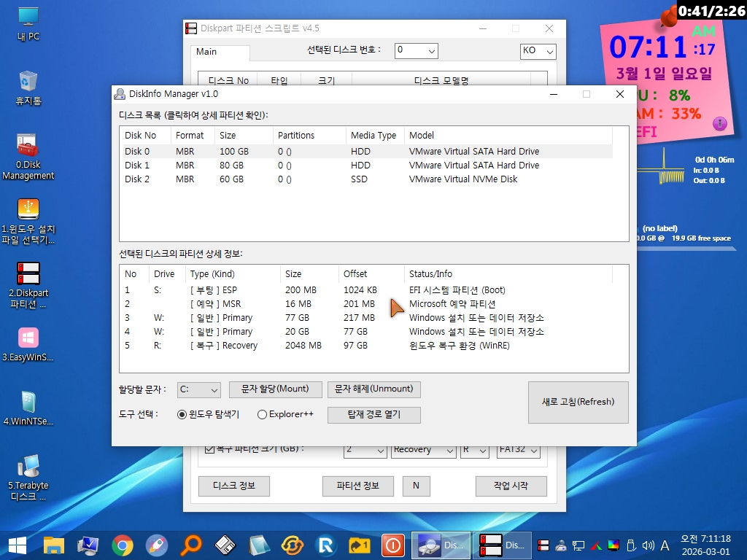Click the Status/Info column header

click(508, 274)
